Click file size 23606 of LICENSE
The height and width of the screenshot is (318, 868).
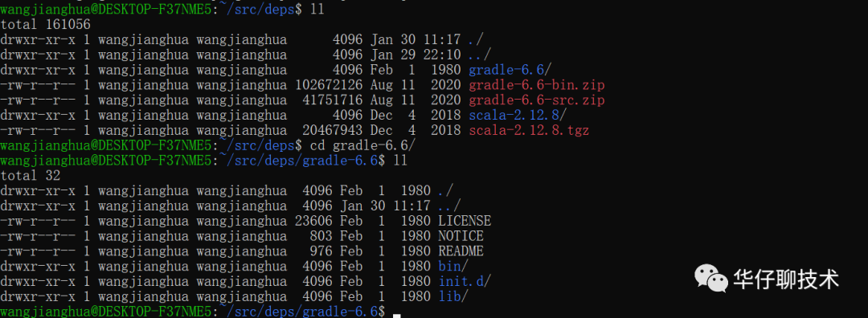(313, 221)
